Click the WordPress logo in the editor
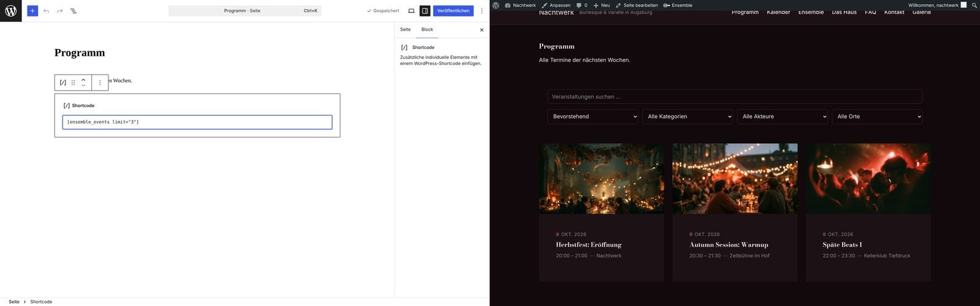 (10, 10)
